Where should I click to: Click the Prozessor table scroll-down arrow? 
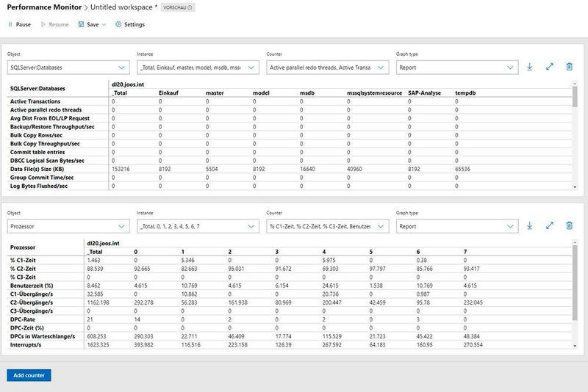click(575, 346)
